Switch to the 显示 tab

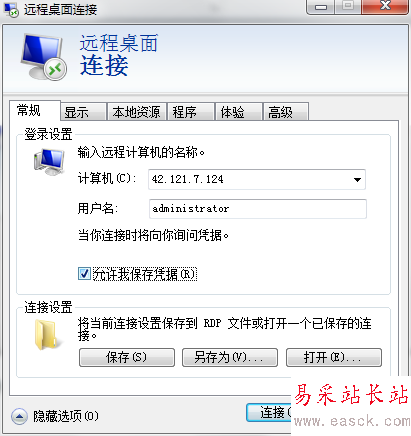(83, 112)
